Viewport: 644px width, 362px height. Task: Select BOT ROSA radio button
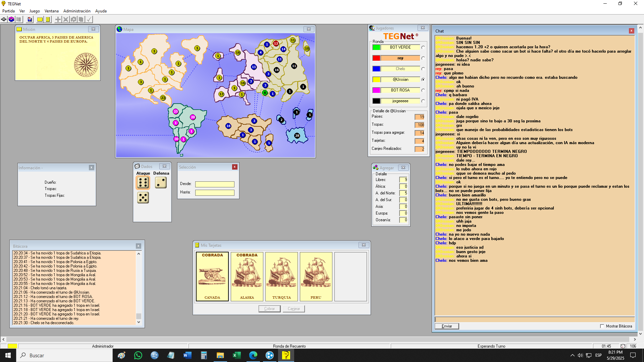pos(423,90)
